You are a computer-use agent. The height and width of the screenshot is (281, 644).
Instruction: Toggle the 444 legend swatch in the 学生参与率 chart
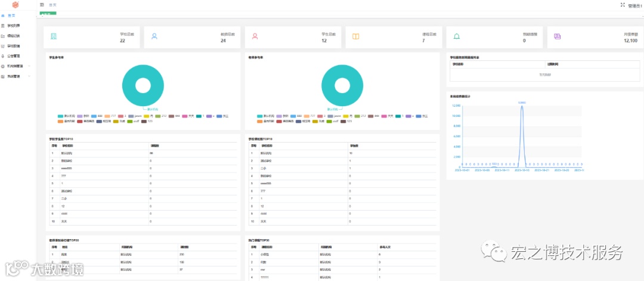[x=172, y=116]
